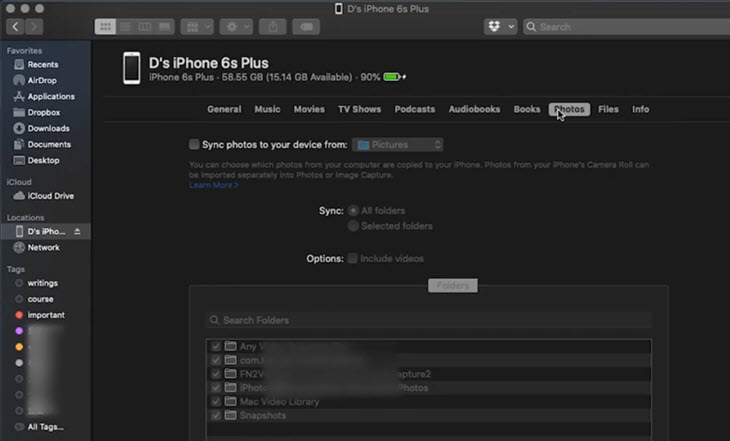
Task: Click the Share toolbar button
Action: 273,27
